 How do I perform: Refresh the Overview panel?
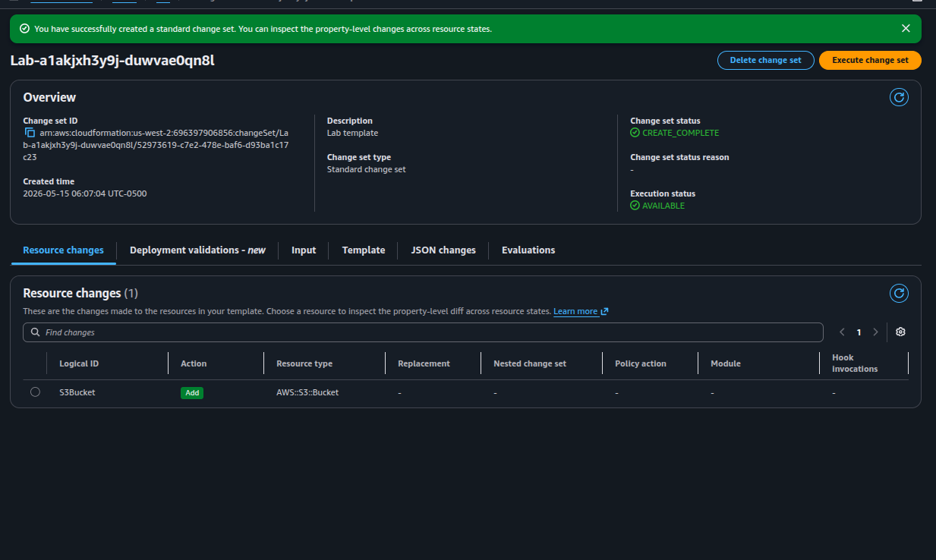(x=899, y=97)
